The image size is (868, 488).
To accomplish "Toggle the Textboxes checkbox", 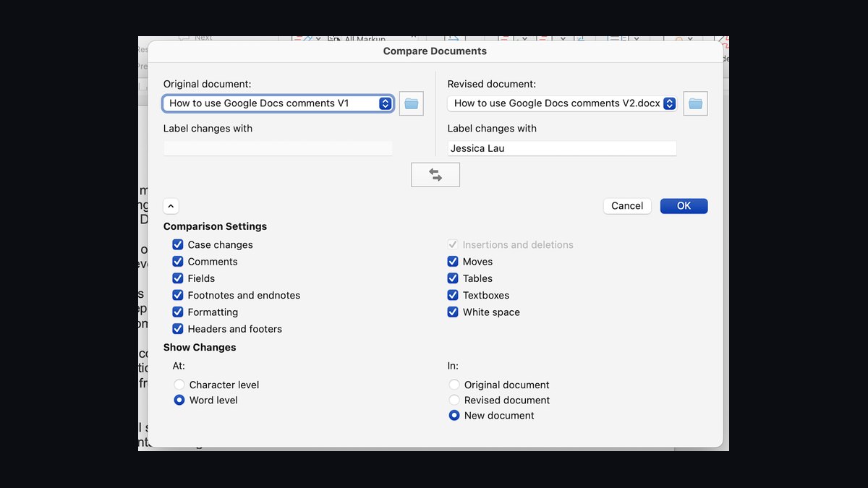I will pyautogui.click(x=453, y=295).
